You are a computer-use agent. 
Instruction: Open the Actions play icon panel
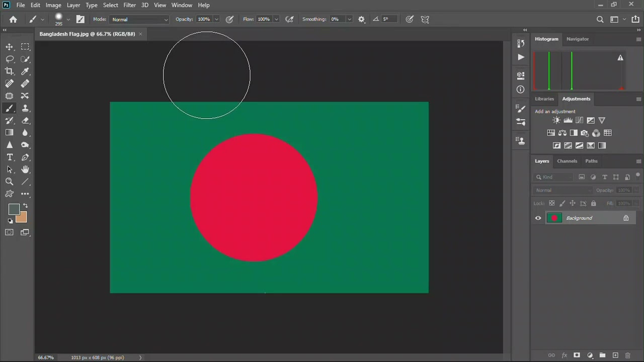pyautogui.click(x=521, y=57)
